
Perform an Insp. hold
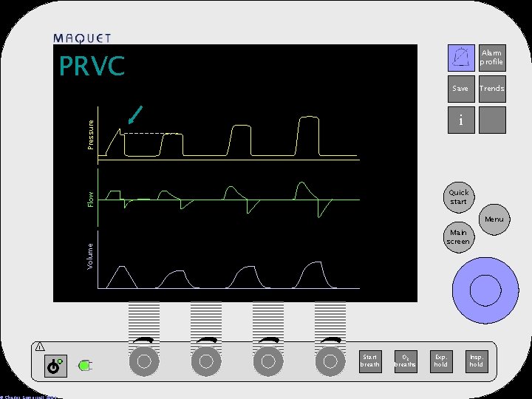pos(477,361)
